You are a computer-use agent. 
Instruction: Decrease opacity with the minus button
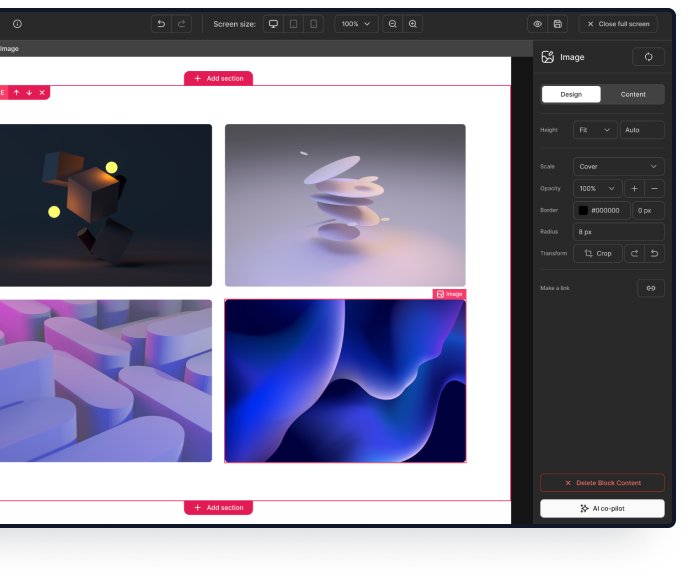(x=654, y=188)
